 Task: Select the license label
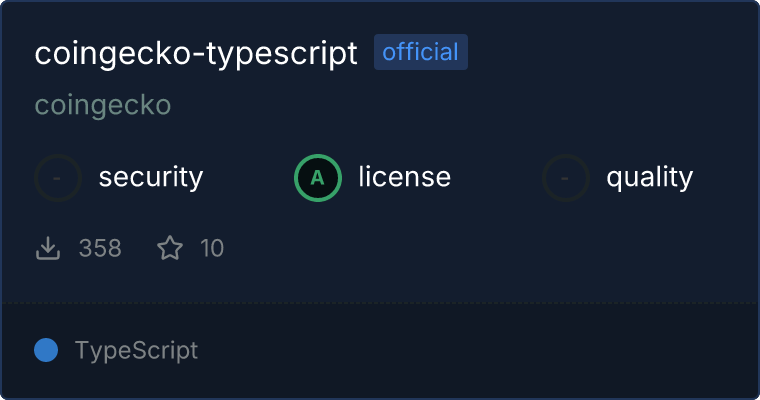pyautogui.click(x=404, y=178)
